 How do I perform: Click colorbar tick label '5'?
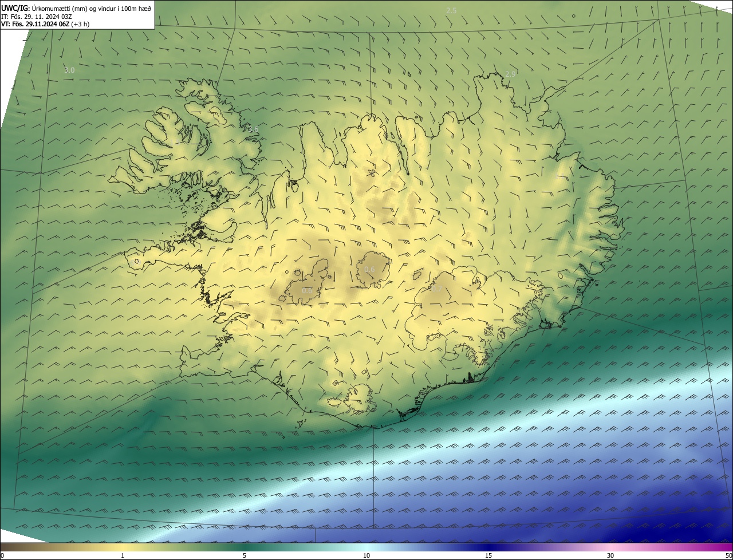pyautogui.click(x=245, y=555)
